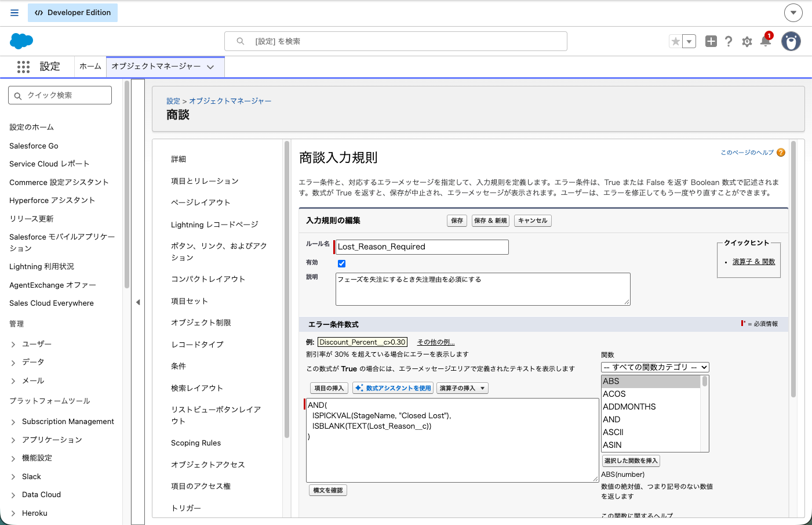Open the function category dropdown
The width and height of the screenshot is (812, 525).
point(655,367)
